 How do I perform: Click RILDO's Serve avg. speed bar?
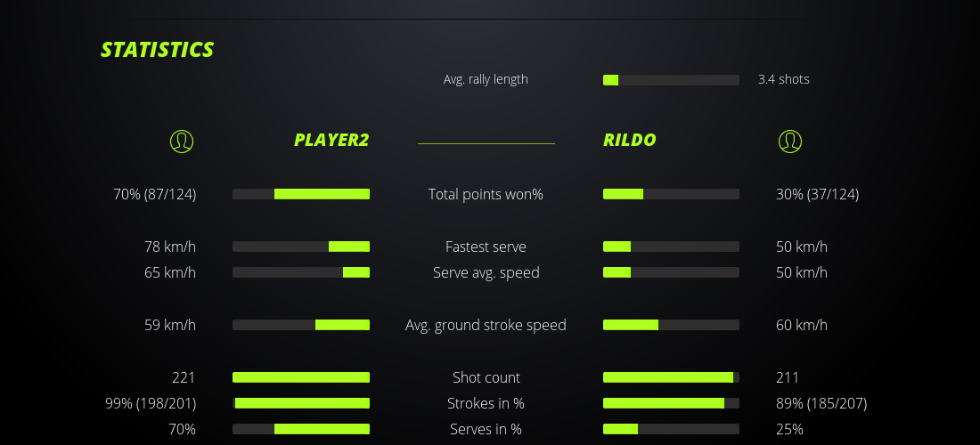(671, 272)
